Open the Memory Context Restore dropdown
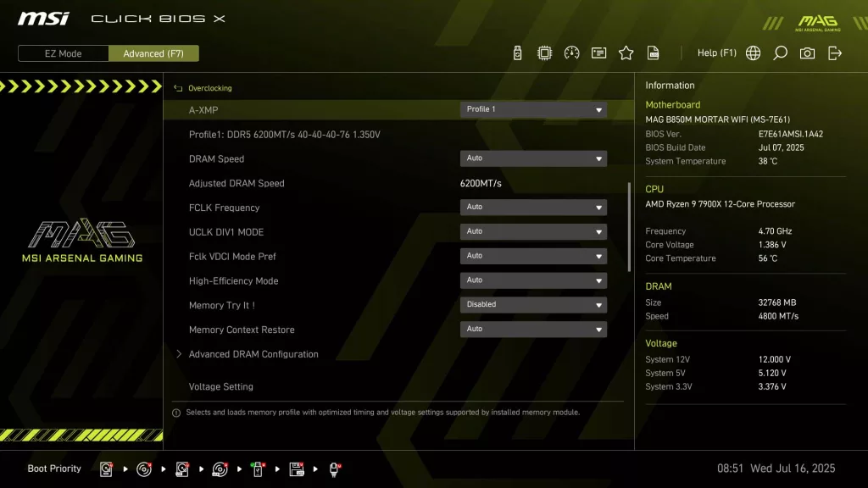868x488 pixels. pos(533,330)
